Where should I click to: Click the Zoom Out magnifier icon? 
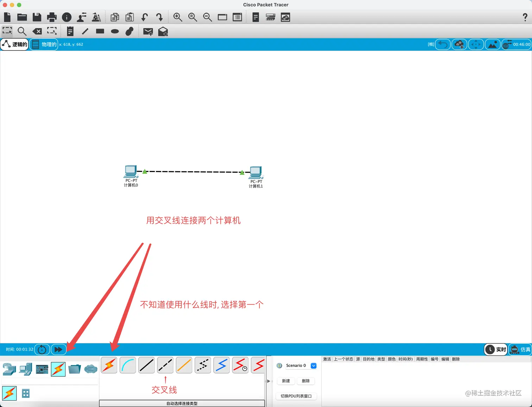[x=208, y=17]
